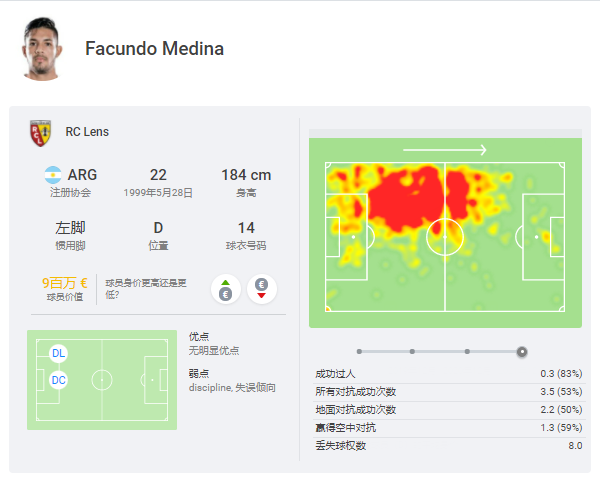Click the Facundo Medina name heading
The height and width of the screenshot is (480, 600).
point(154,48)
